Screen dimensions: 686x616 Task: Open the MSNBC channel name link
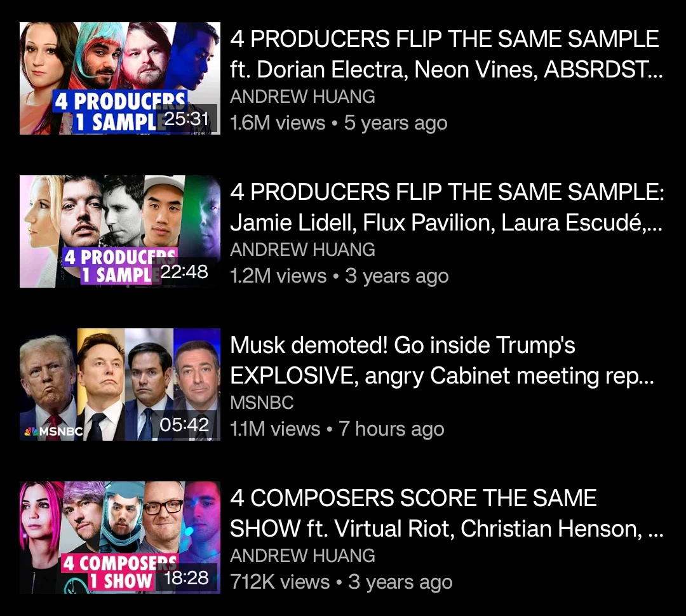262,403
